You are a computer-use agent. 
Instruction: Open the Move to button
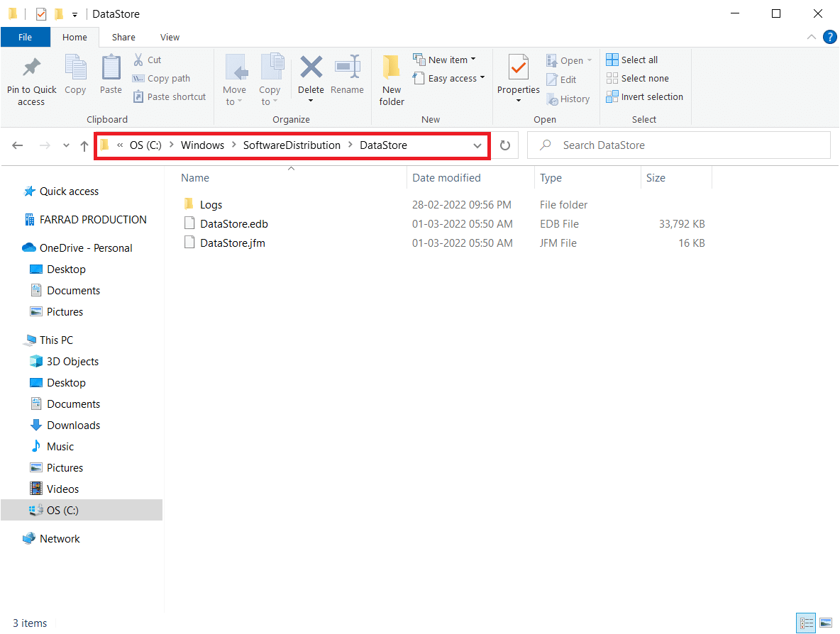(235, 80)
